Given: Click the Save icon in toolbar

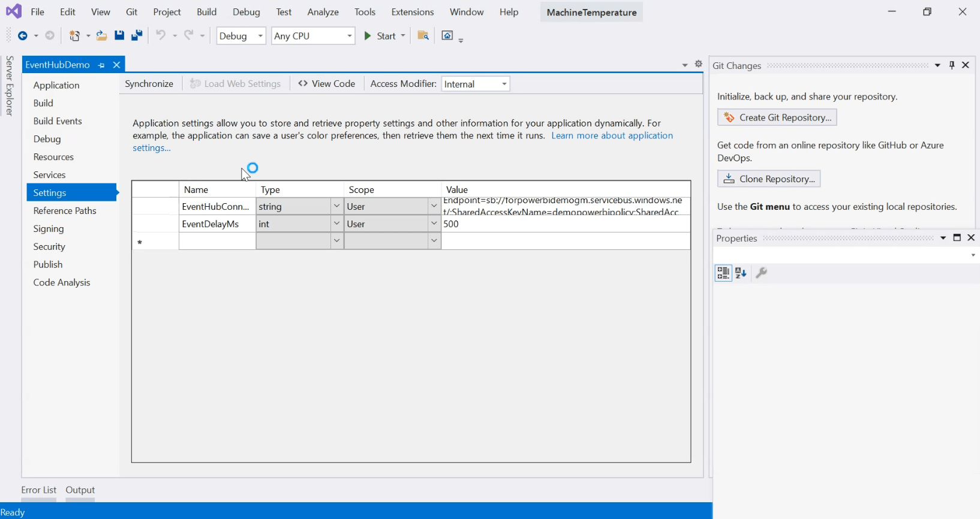Looking at the screenshot, I should click(119, 36).
